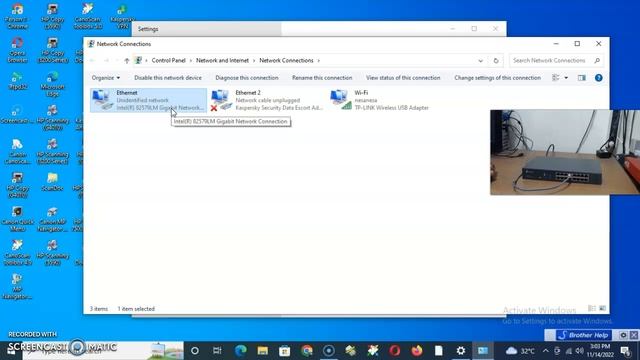Viewport: 640px width, 360px height.
Task: Click View status of this connection
Action: coord(403,78)
